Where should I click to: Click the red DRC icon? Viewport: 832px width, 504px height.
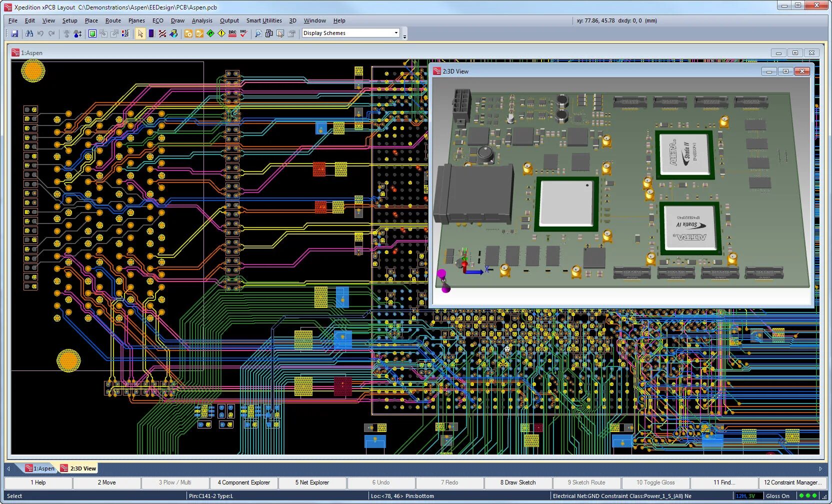coord(232,33)
